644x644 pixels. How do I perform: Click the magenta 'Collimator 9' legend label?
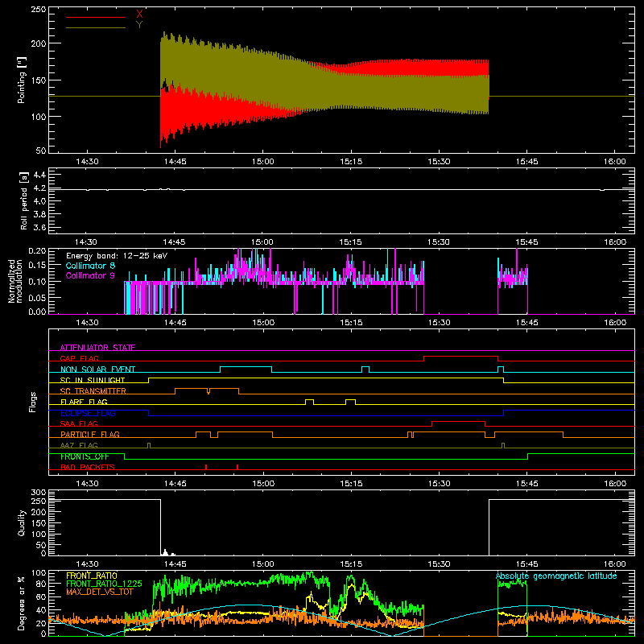click(x=90, y=275)
